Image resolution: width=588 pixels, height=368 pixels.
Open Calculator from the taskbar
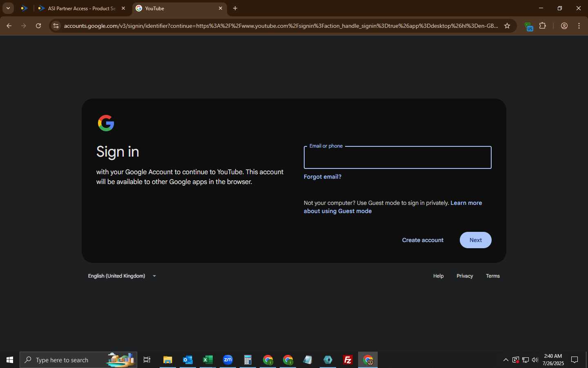247,360
